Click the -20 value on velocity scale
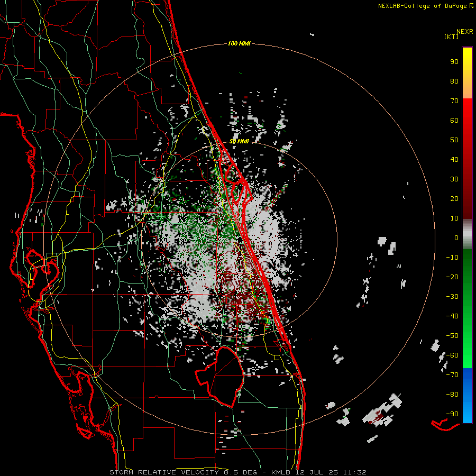 (452, 277)
